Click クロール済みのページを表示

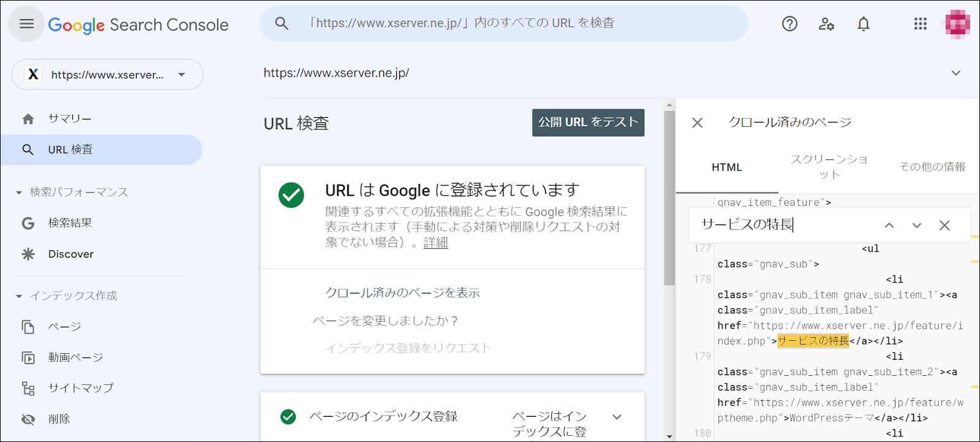(402, 293)
